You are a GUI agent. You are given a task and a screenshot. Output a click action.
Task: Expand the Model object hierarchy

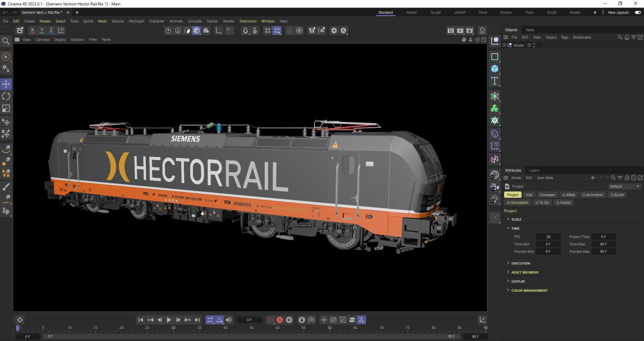click(504, 45)
